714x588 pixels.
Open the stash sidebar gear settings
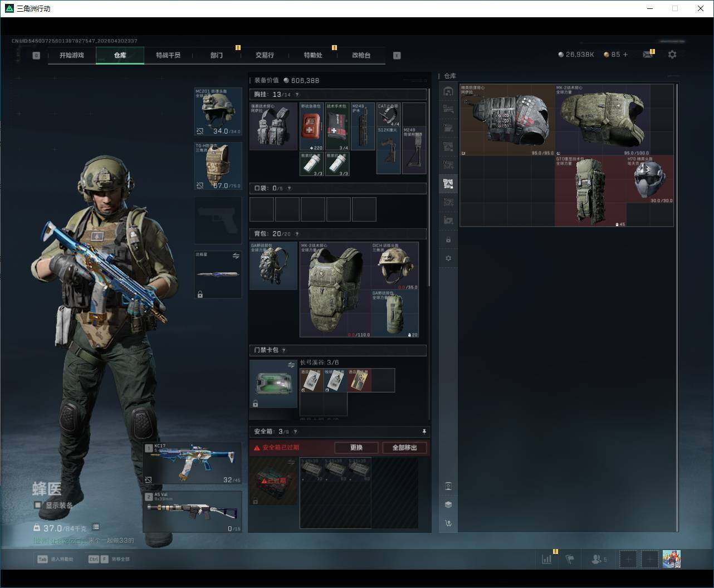pos(448,258)
